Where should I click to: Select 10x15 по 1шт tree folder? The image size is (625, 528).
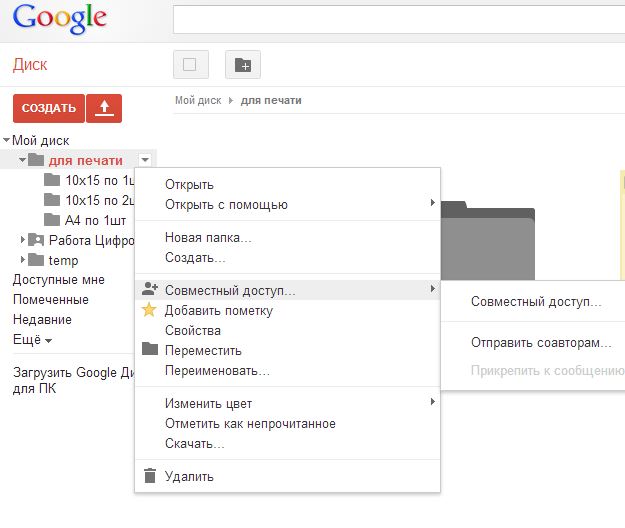(100, 180)
